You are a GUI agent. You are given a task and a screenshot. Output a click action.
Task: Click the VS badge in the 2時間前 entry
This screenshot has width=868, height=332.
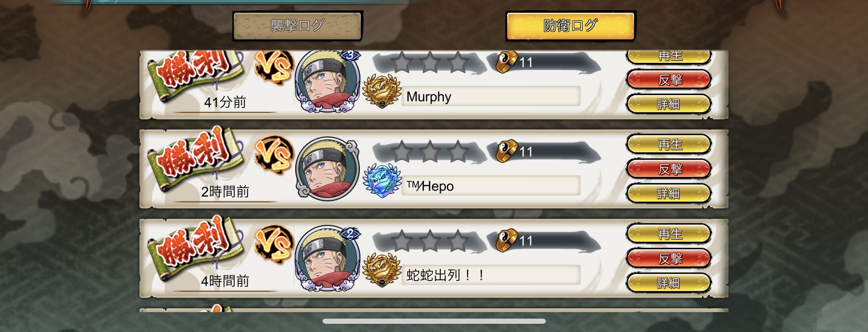coord(274,156)
